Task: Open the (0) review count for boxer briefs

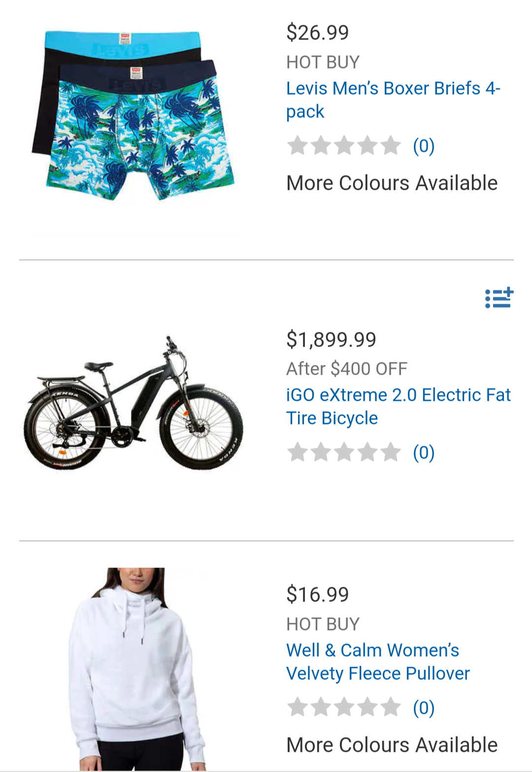Action: [x=424, y=146]
